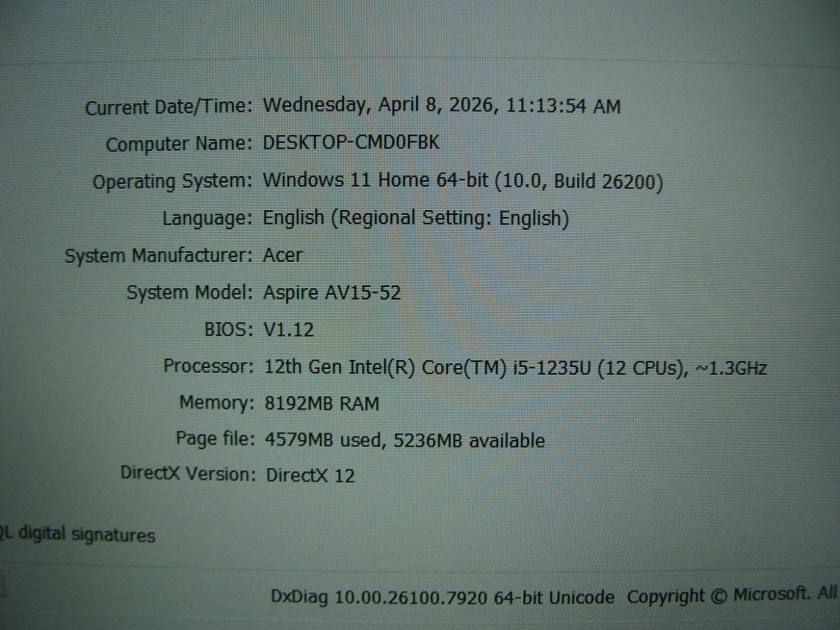This screenshot has height=630, width=840.
Task: Click the 8192MB RAM value
Action: point(322,403)
